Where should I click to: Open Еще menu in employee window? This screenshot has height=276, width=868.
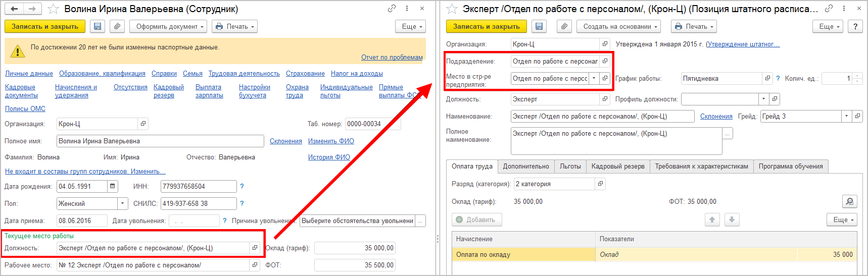(x=411, y=26)
